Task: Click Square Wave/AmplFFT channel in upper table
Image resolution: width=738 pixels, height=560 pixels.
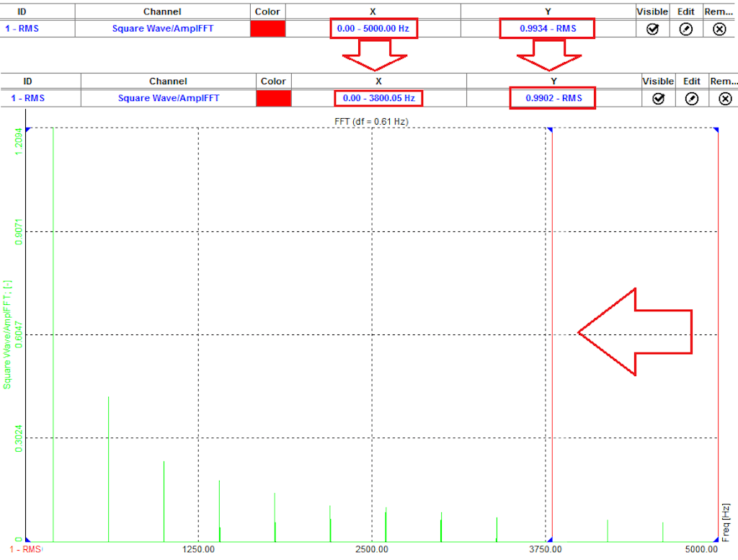Action: (x=162, y=29)
